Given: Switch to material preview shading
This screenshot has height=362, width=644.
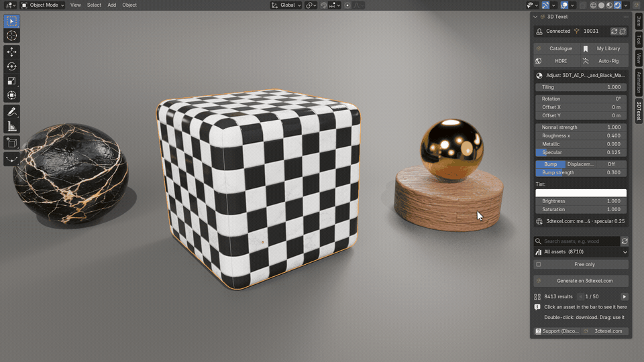Looking at the screenshot, I should click(x=610, y=5).
